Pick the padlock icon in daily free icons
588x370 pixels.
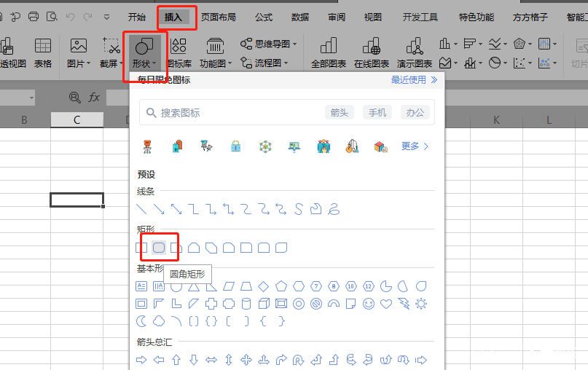click(x=236, y=146)
